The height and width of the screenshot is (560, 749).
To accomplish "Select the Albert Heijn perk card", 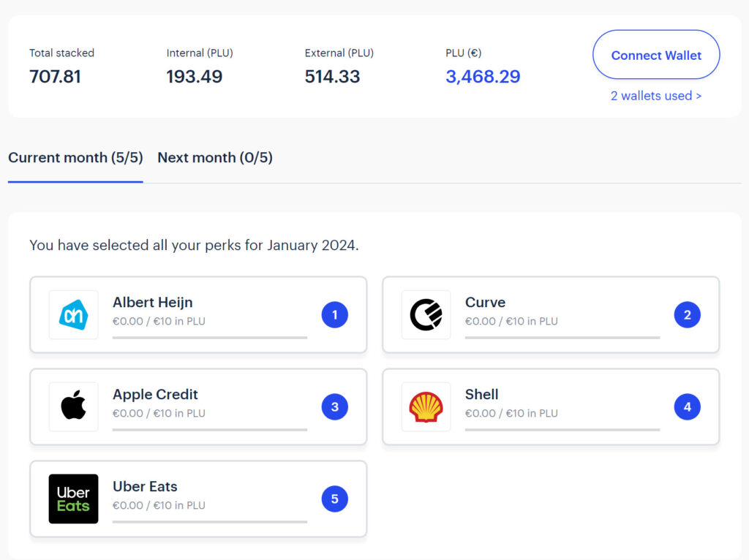I will coord(197,314).
